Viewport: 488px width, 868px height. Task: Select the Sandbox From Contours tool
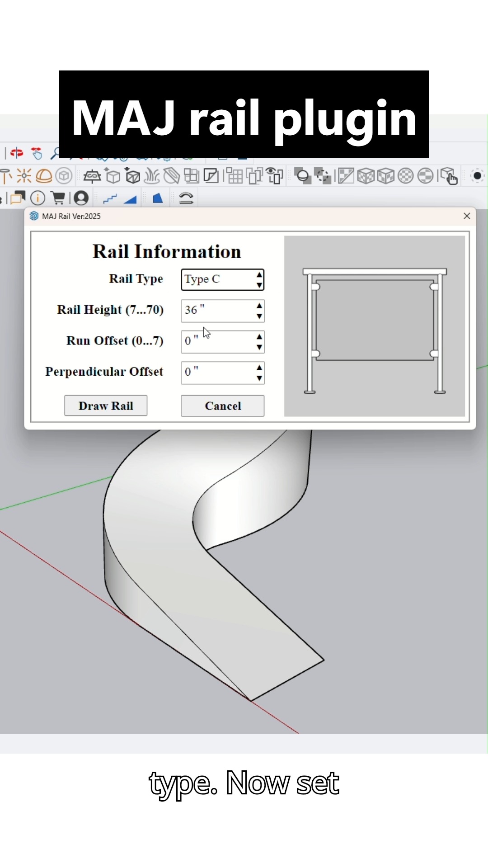(x=92, y=176)
